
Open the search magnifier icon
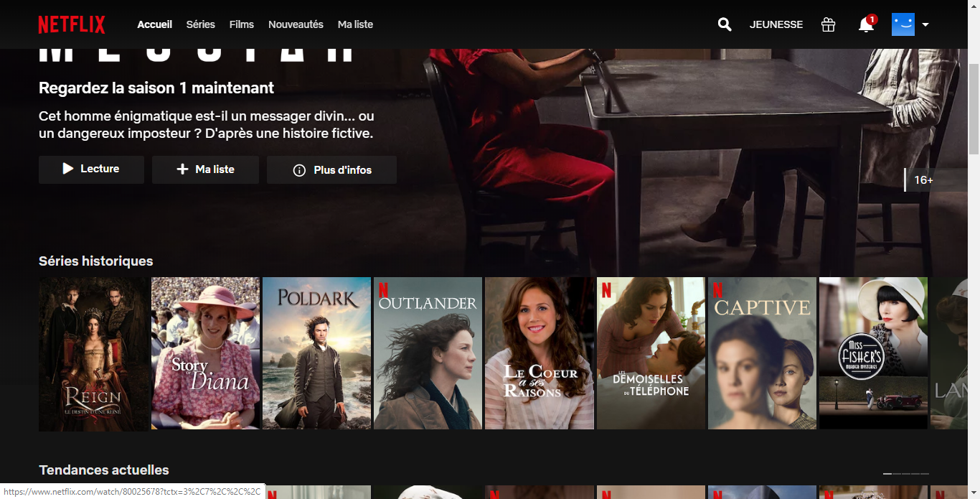click(x=725, y=24)
